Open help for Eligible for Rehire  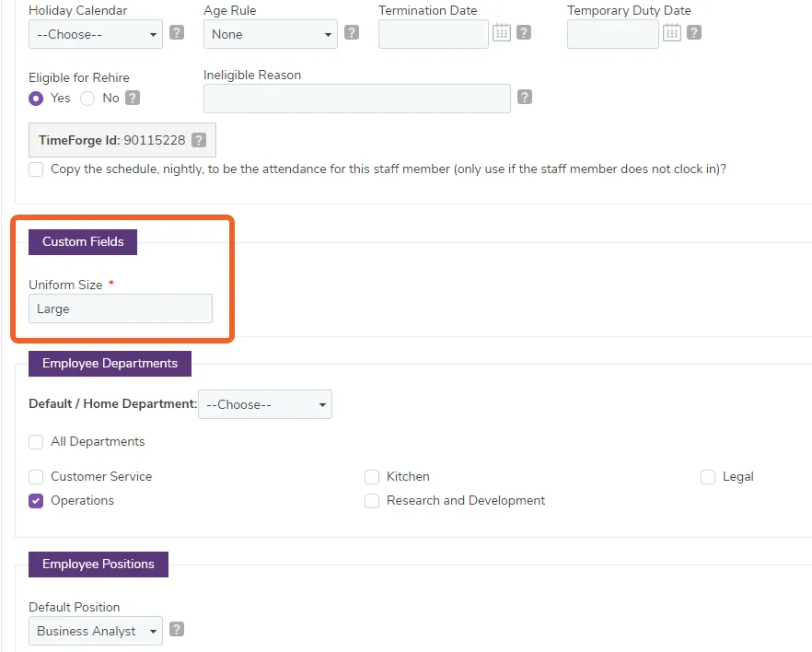pos(133,98)
